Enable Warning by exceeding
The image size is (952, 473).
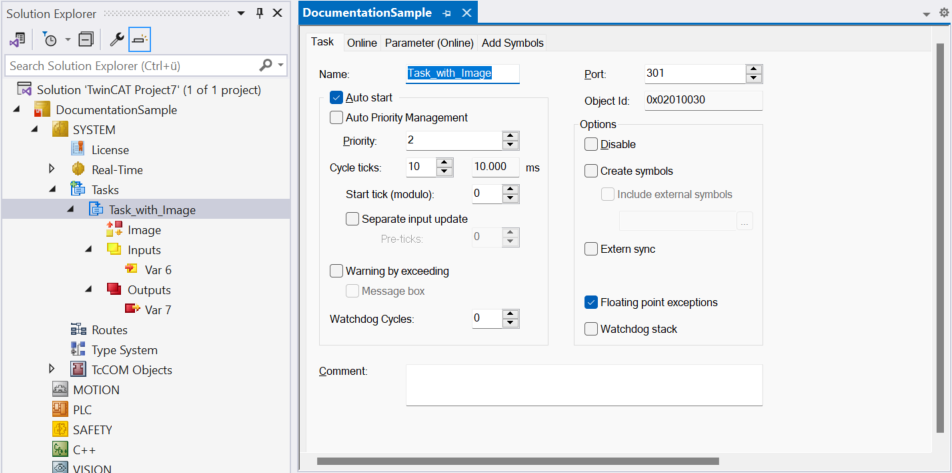(336, 271)
